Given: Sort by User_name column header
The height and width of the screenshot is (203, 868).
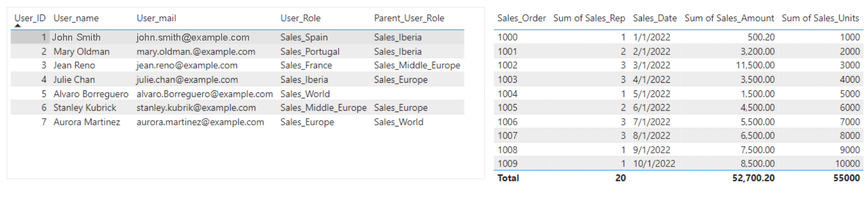Looking at the screenshot, I should click(x=76, y=18).
